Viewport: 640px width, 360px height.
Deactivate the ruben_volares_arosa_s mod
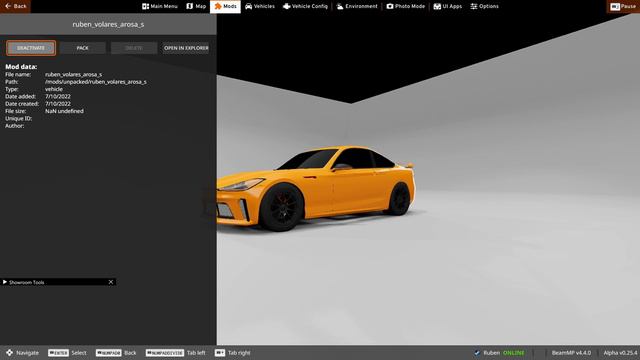tap(31, 48)
